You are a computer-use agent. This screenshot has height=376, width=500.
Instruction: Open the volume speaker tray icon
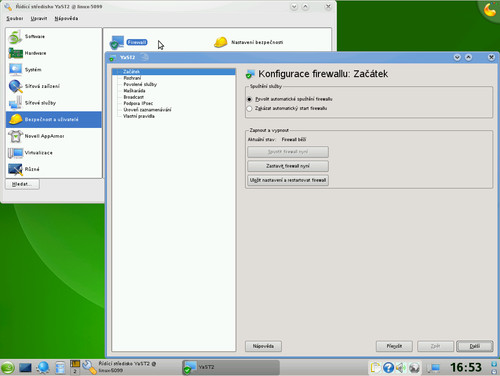pyautogui.click(x=401, y=368)
